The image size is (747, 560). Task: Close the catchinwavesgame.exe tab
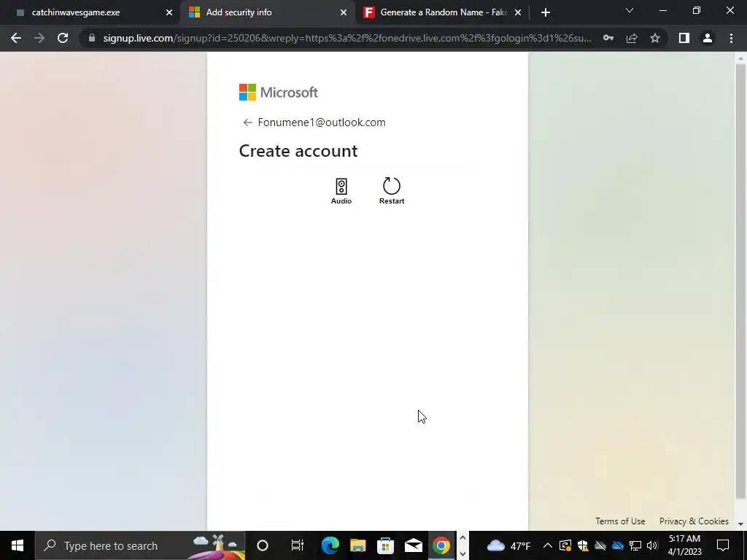(169, 12)
